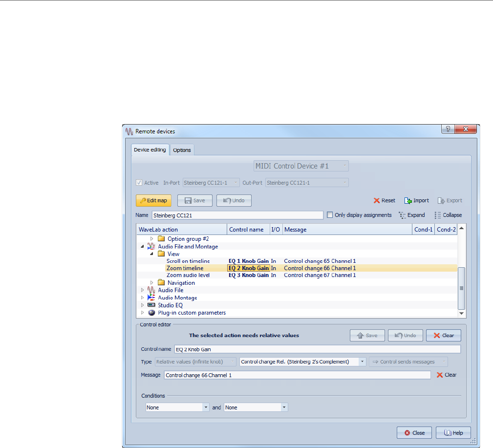The image size is (493, 448).
Task: Click the Help button
Action: click(453, 433)
